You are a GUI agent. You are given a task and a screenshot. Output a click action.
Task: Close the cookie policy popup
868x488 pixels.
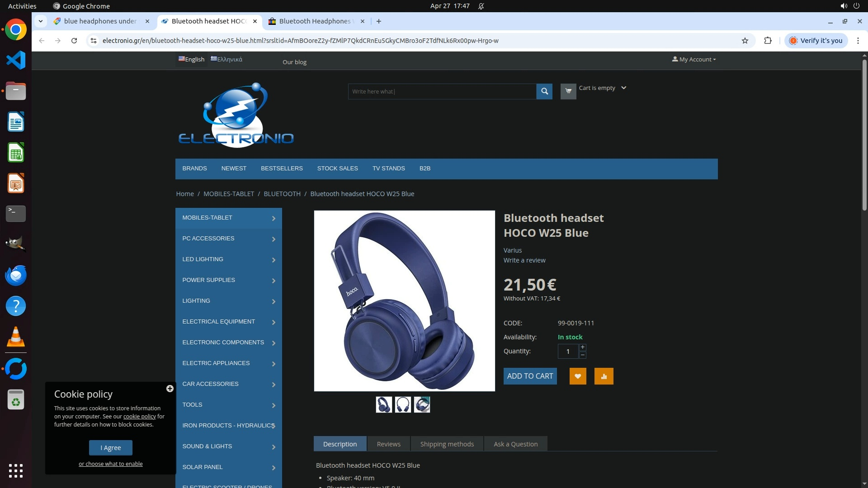[x=170, y=389]
